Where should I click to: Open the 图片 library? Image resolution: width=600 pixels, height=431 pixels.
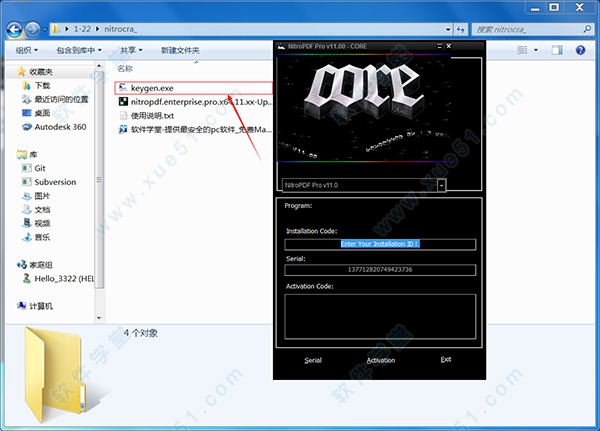[36, 196]
